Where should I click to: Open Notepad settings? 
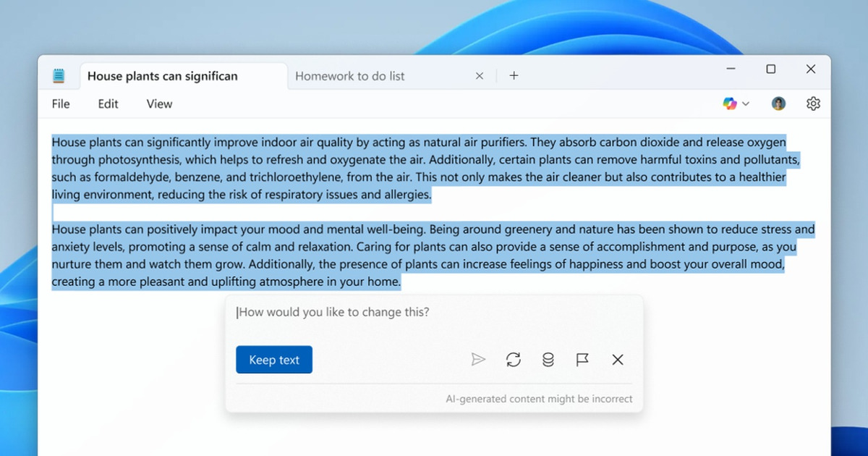(x=813, y=104)
